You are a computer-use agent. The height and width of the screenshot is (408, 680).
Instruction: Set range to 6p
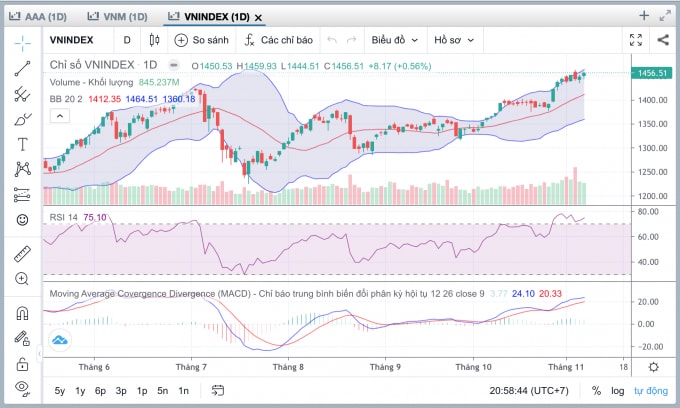pyautogui.click(x=100, y=391)
